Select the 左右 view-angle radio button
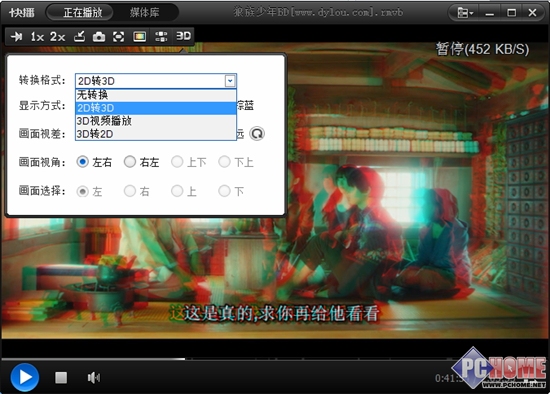Viewport: 550px width, 394px height. (82, 162)
